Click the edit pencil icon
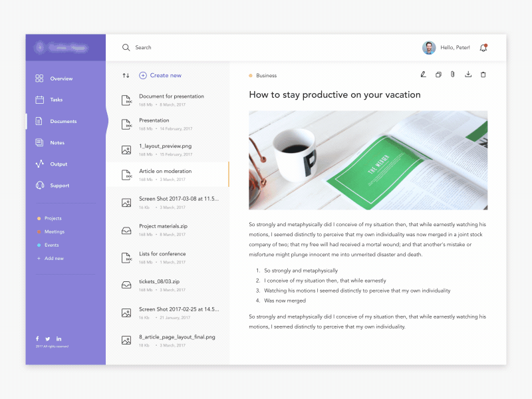The height and width of the screenshot is (399, 532). (423, 74)
